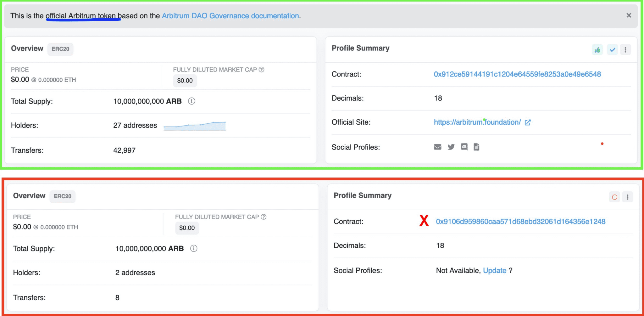Click help icon next to top Fully Diluted Market Cap

click(261, 70)
